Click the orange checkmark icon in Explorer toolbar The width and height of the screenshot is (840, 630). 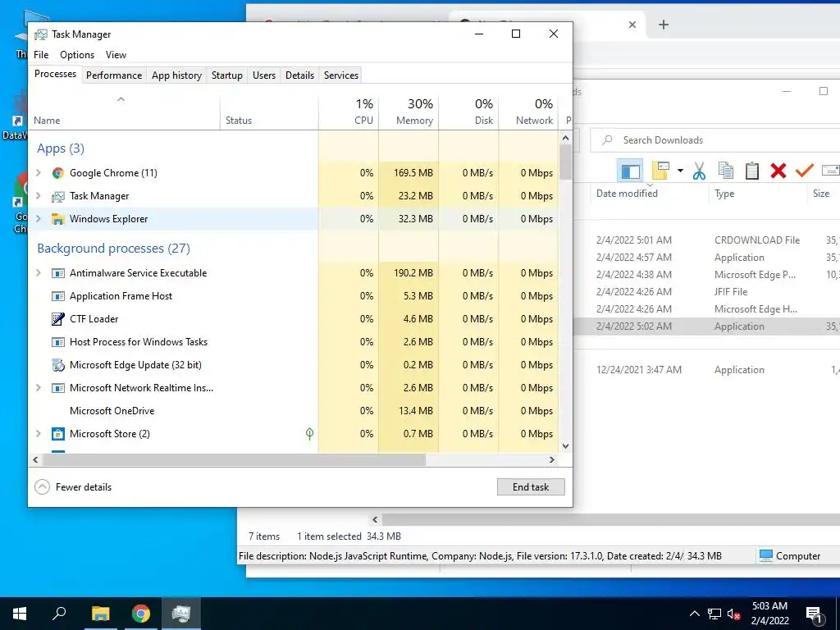pyautogui.click(x=804, y=171)
